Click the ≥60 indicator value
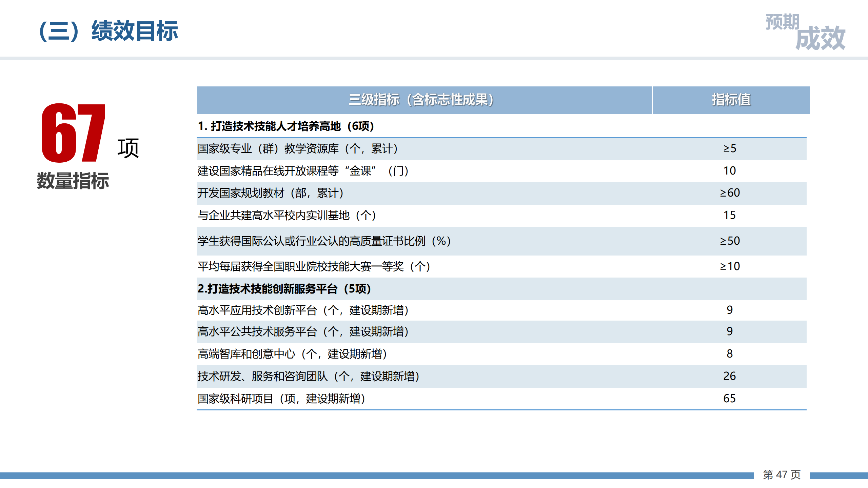Image resolution: width=868 pixels, height=488 pixels. [x=730, y=193]
